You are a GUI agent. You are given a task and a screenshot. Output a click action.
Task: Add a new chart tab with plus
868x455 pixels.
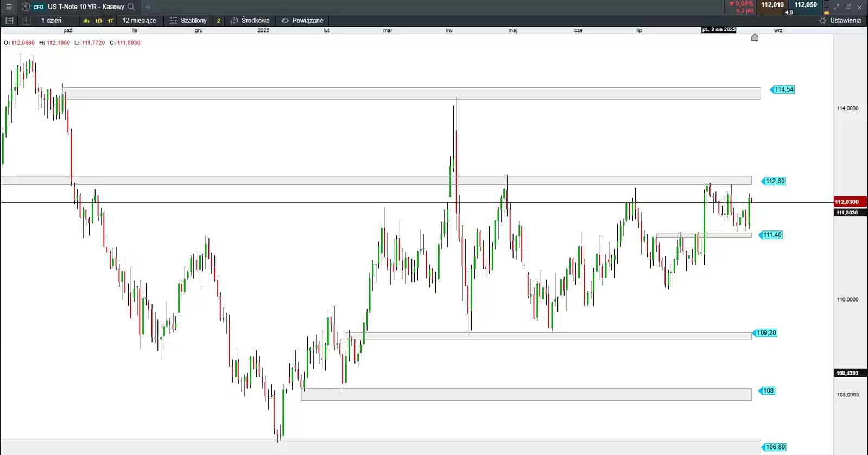[x=148, y=7]
